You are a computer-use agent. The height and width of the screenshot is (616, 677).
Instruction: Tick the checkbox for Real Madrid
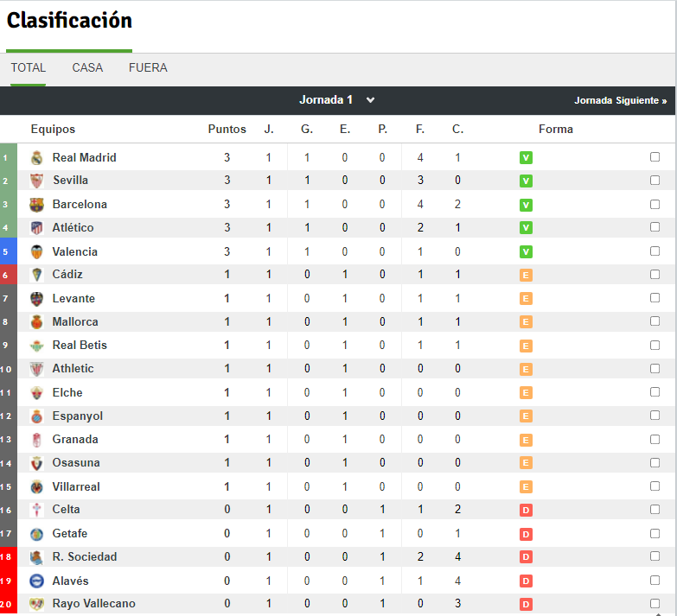(655, 157)
